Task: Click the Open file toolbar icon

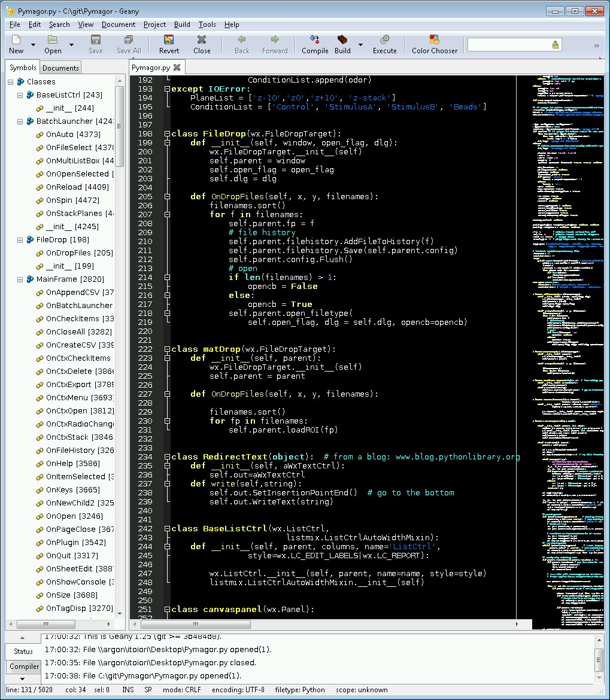Action: click(x=53, y=39)
